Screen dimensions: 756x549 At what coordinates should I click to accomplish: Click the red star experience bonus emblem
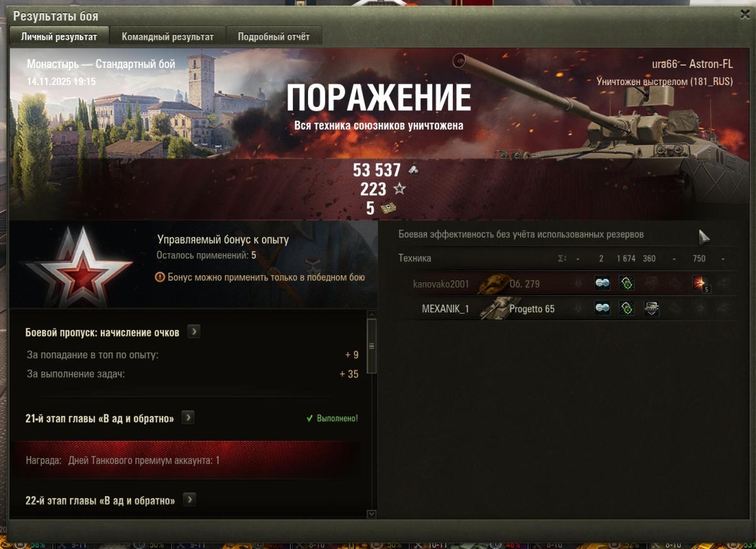(x=78, y=267)
